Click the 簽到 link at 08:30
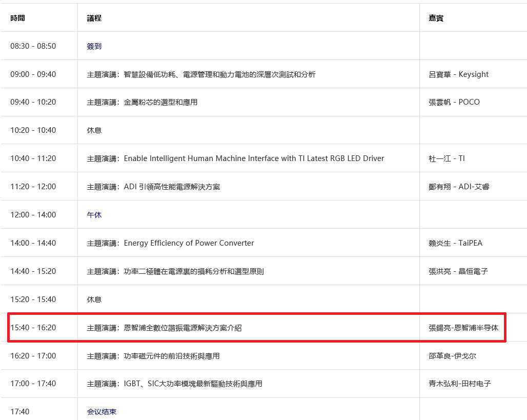Image resolution: width=527 pixels, height=420 pixels. click(94, 46)
